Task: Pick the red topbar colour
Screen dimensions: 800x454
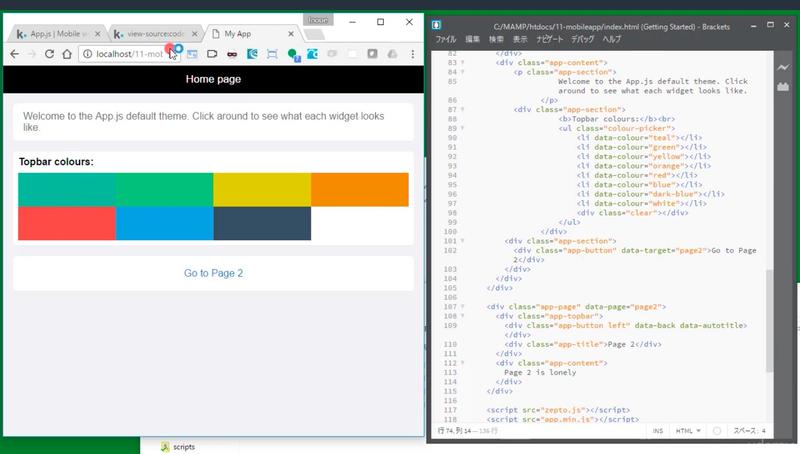Action: coord(67,223)
